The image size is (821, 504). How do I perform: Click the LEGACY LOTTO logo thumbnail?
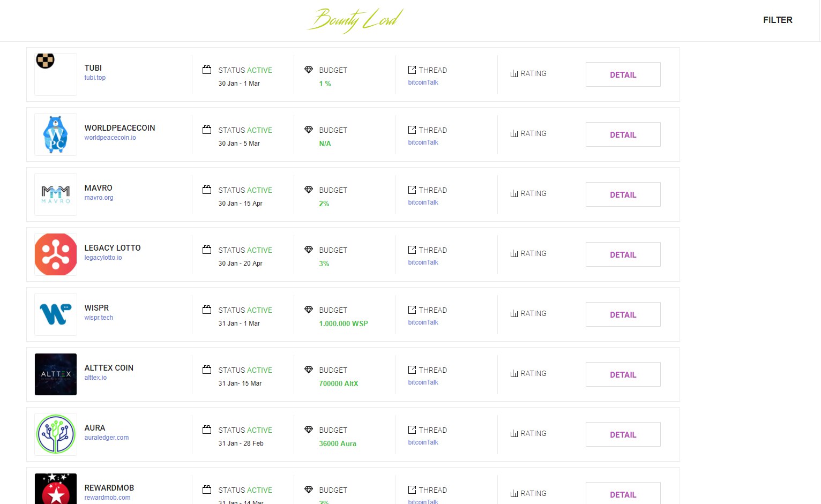point(56,254)
